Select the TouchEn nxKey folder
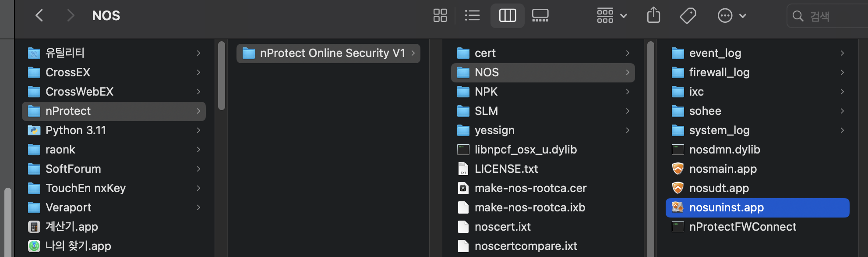 [x=114, y=188]
